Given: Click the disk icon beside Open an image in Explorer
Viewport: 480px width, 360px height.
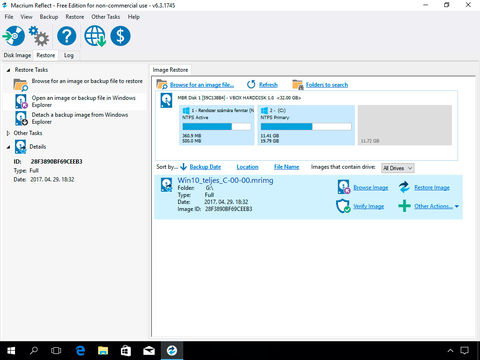Looking at the screenshot, I should (x=21, y=101).
